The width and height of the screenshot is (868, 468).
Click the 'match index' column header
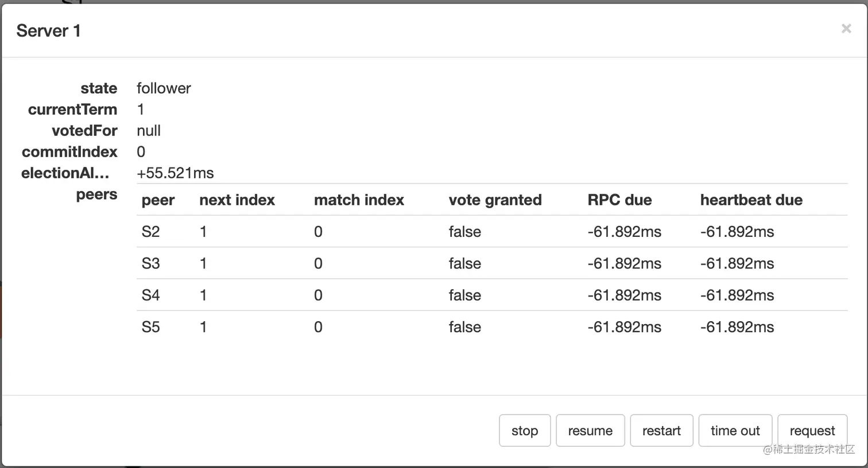click(x=359, y=200)
